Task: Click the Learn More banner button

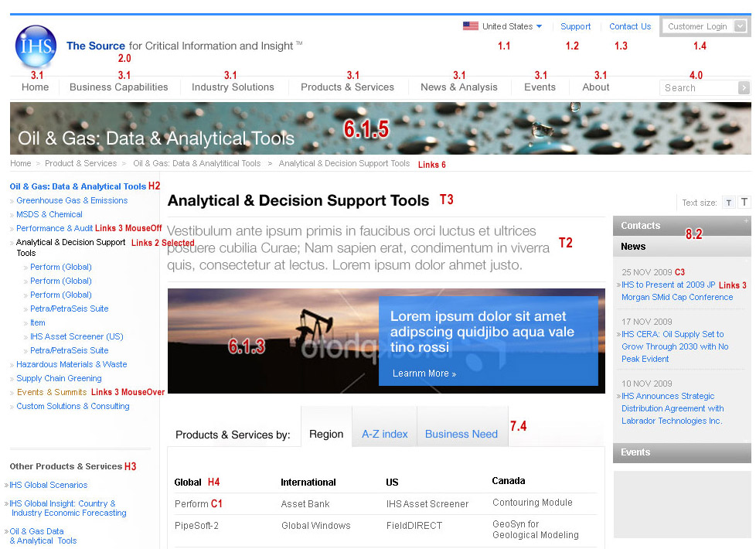Action: [424, 373]
